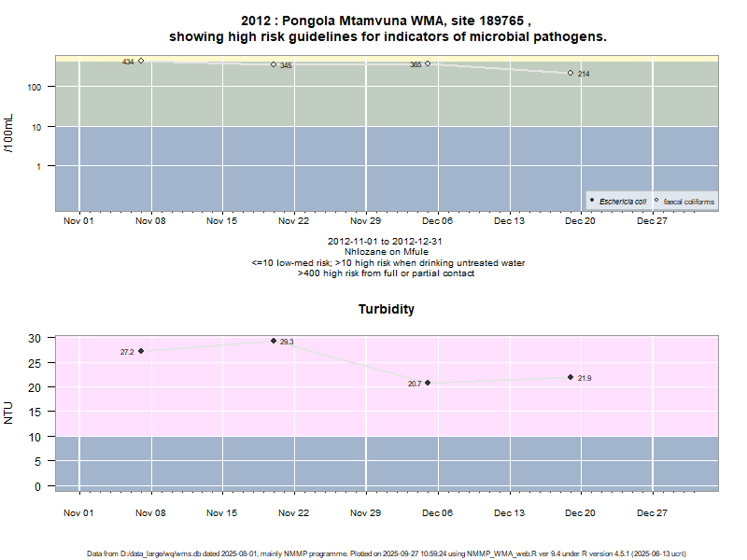Click the 100 tick on the /100mL axis
The image size is (747, 560).
click(38, 87)
